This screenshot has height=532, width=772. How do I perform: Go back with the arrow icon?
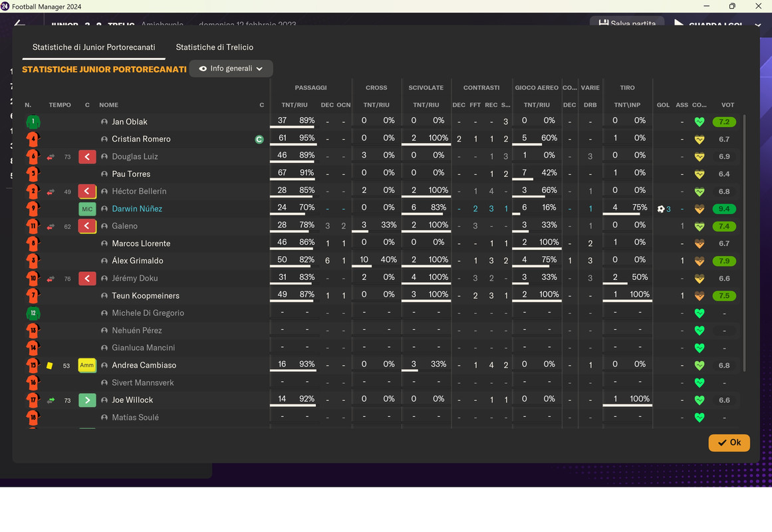(20, 23)
